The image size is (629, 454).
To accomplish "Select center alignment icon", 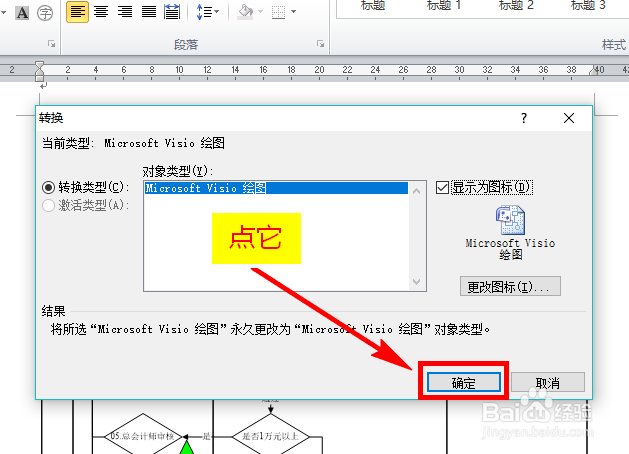I will pos(101,12).
